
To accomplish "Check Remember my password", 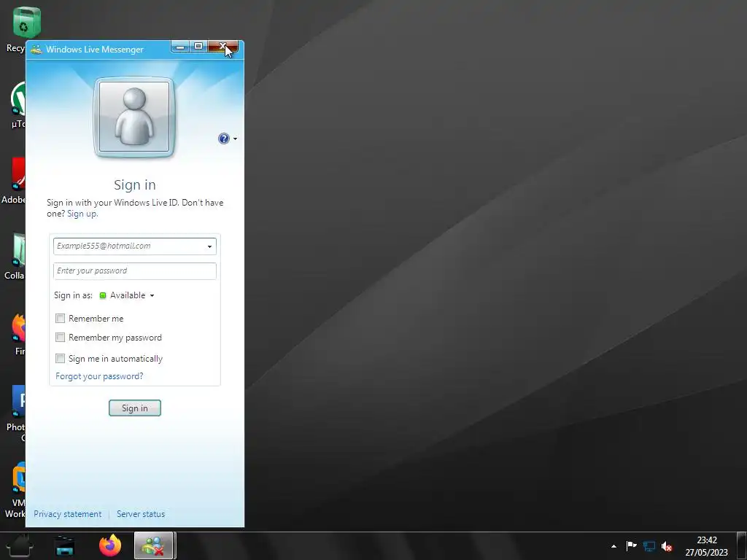I will click(60, 337).
